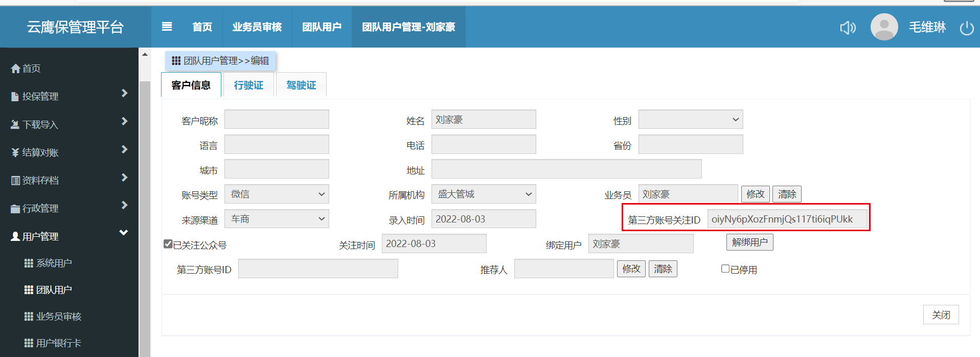
Task: Click the 绑定用户 field showing 刘家豪
Action: 641,243
